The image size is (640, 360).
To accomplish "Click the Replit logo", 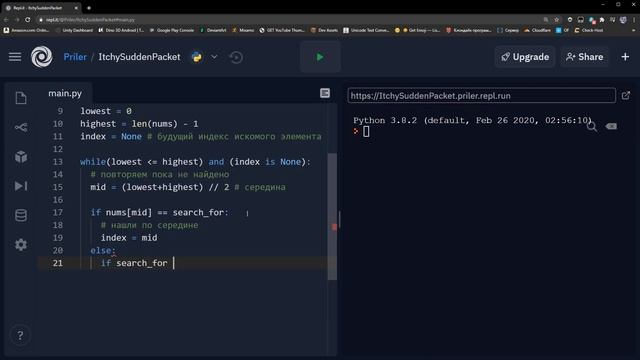I will (42, 57).
